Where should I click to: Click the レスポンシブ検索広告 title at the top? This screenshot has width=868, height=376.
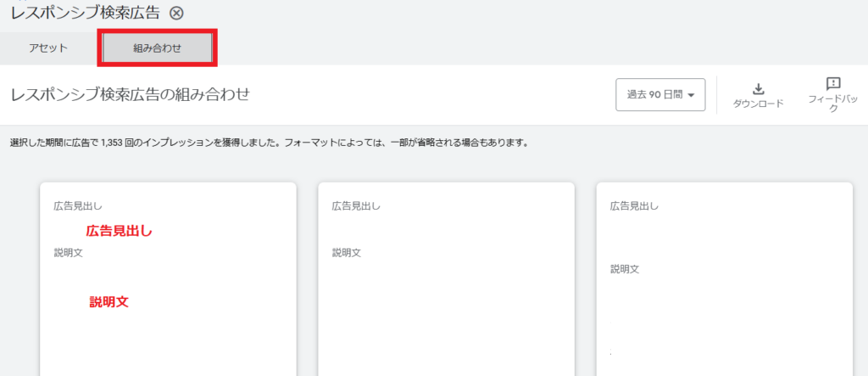point(85,13)
